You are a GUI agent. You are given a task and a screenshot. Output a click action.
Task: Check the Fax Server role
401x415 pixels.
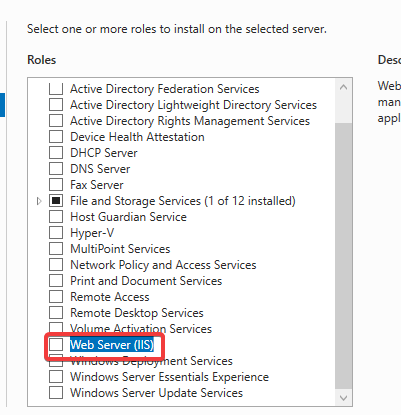[x=56, y=185]
